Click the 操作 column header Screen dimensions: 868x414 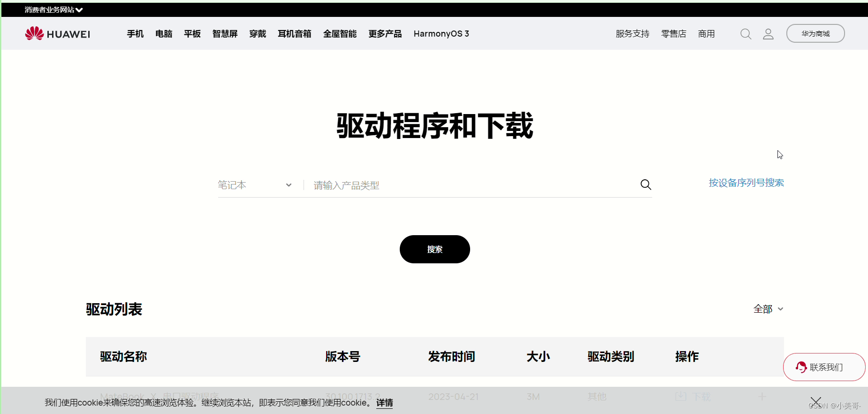click(687, 357)
